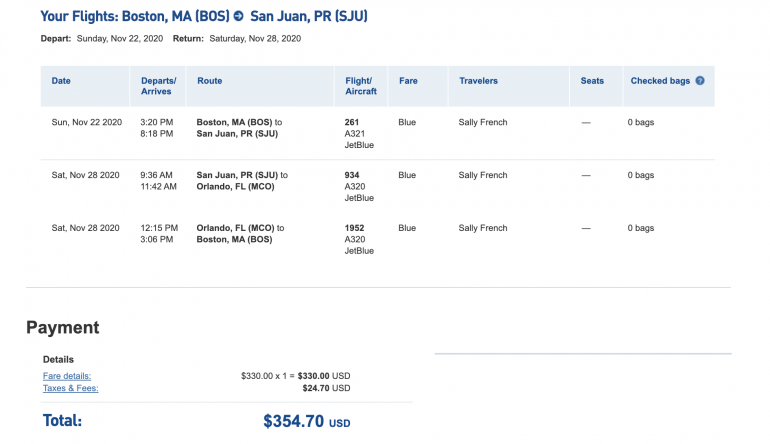Viewport: 770px width, 444px height.
Task: Open the Fare details link
Action: point(67,376)
